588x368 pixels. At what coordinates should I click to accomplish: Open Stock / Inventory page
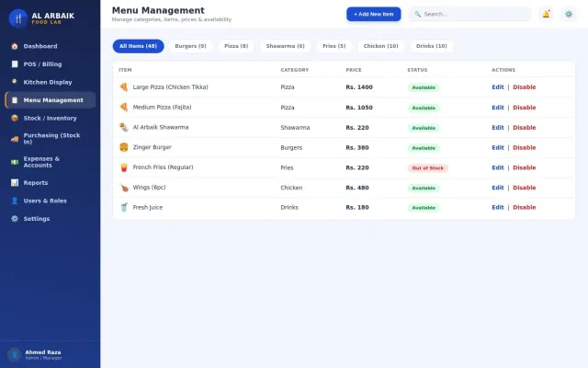(x=50, y=118)
